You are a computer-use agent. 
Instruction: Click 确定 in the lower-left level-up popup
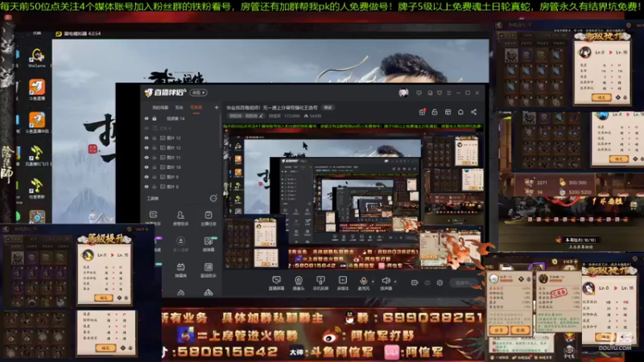click(104, 298)
